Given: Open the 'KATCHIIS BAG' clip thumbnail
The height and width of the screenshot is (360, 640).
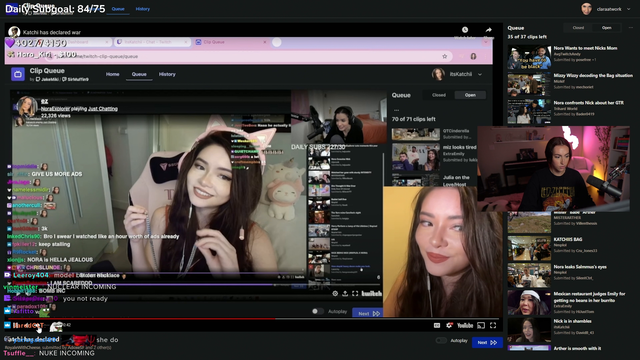Looking at the screenshot, I should [529, 248].
